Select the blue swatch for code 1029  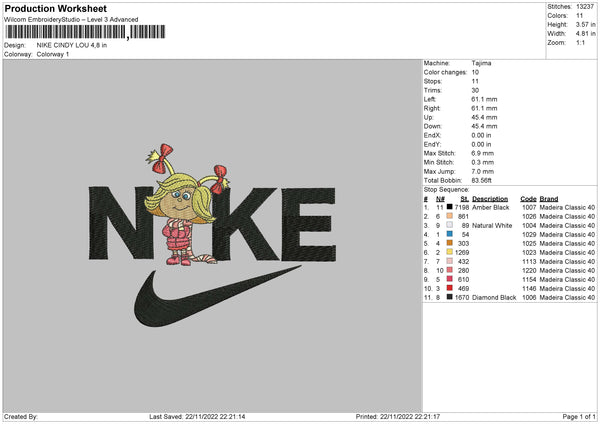click(450, 234)
